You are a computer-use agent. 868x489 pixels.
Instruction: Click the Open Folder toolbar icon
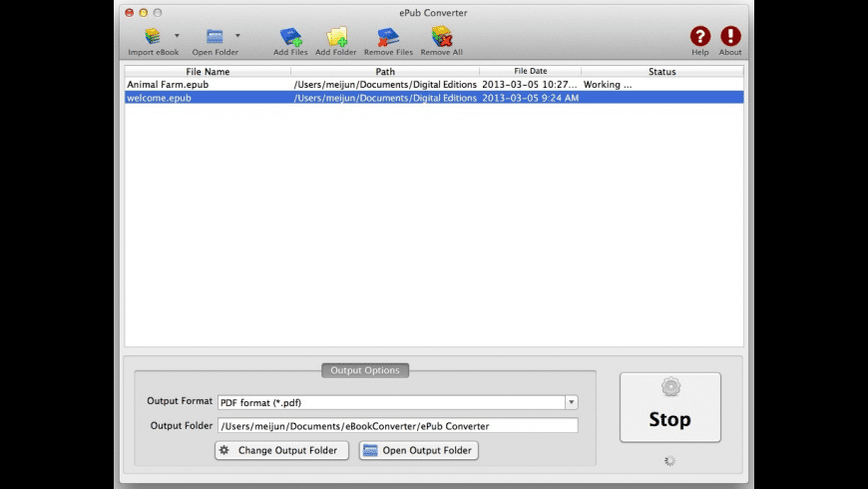[x=215, y=37]
